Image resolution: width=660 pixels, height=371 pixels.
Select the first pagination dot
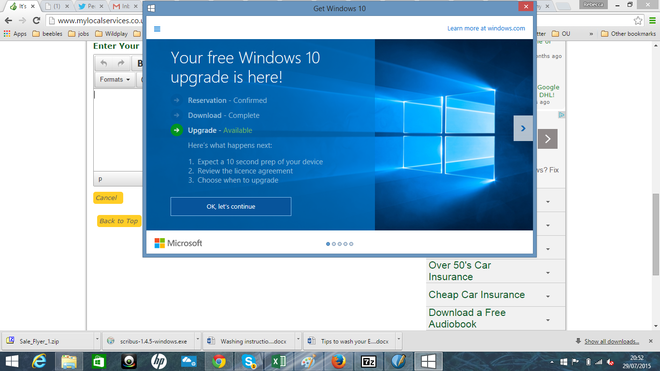pyautogui.click(x=328, y=244)
